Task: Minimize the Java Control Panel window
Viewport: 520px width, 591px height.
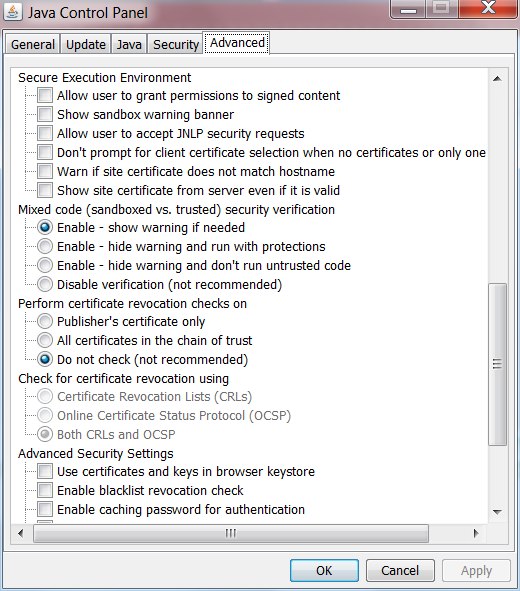Action: [x=408, y=9]
